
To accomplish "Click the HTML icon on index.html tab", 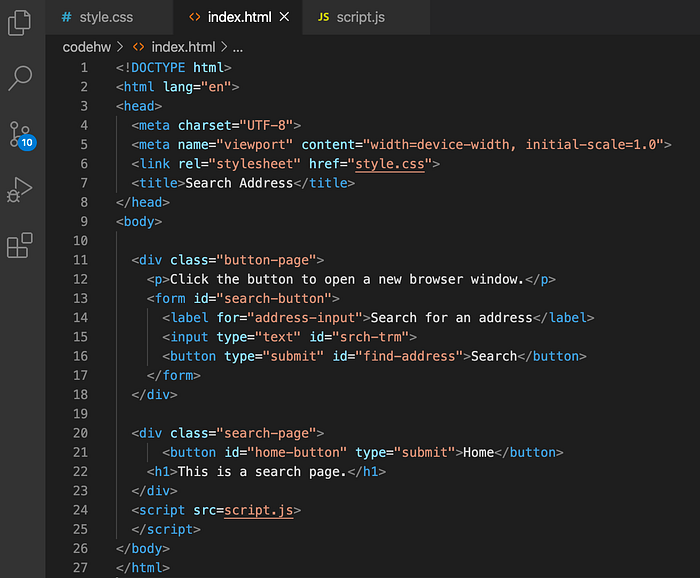I will [195, 17].
